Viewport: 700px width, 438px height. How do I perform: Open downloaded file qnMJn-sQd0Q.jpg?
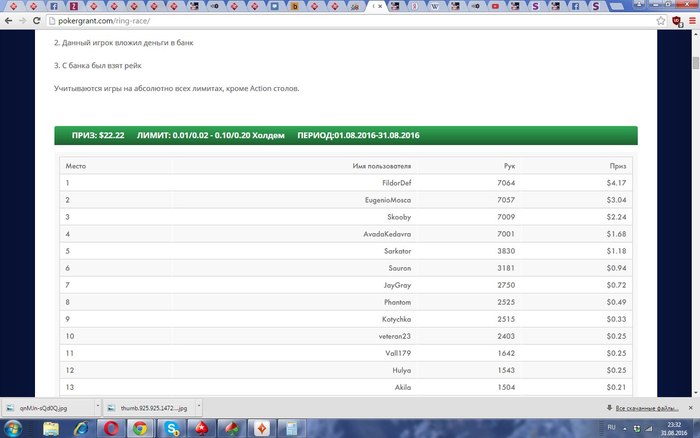pyautogui.click(x=48, y=408)
